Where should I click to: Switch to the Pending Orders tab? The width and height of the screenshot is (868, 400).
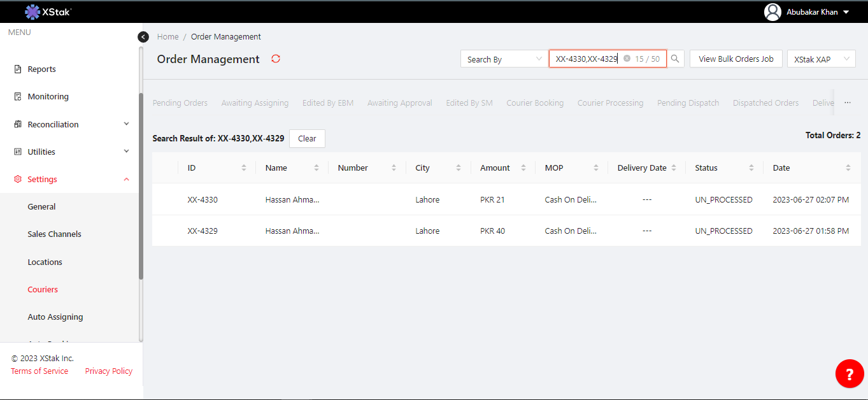point(180,103)
